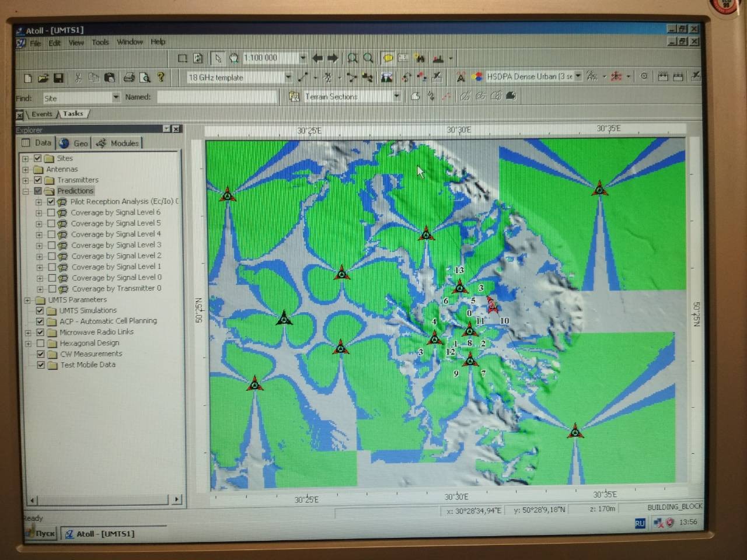
Task: Click the crosshair target icon
Action: click(x=644, y=76)
